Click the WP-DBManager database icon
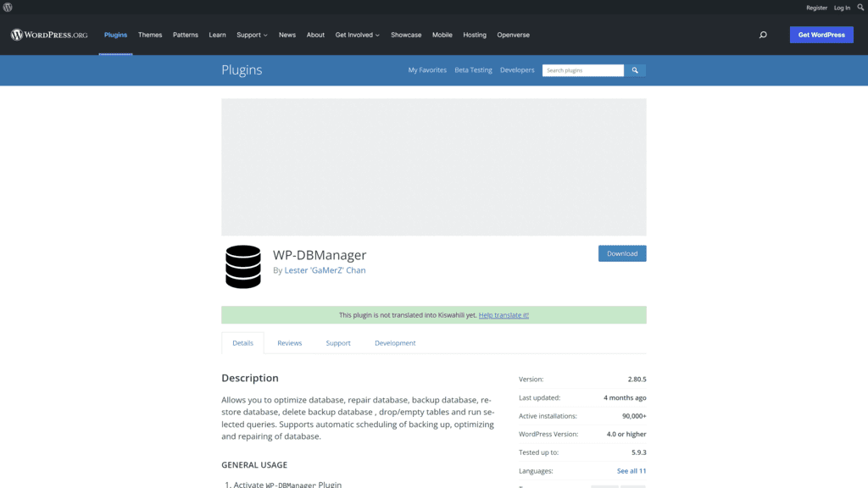 [x=243, y=267]
